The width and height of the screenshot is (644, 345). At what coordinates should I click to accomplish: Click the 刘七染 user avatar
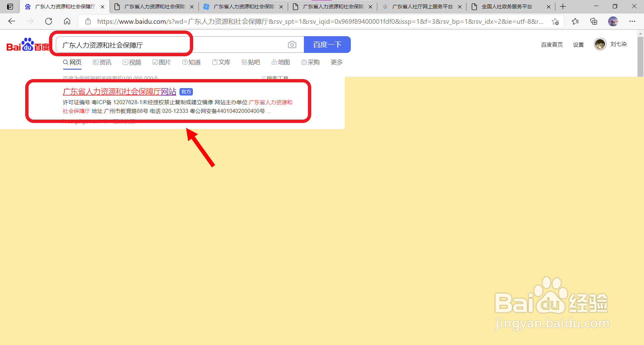coord(600,44)
